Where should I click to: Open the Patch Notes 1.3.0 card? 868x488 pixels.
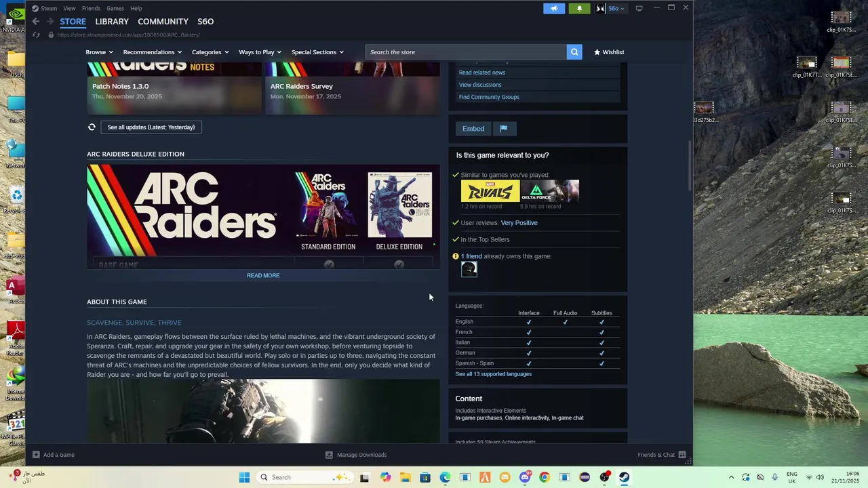[x=174, y=88]
